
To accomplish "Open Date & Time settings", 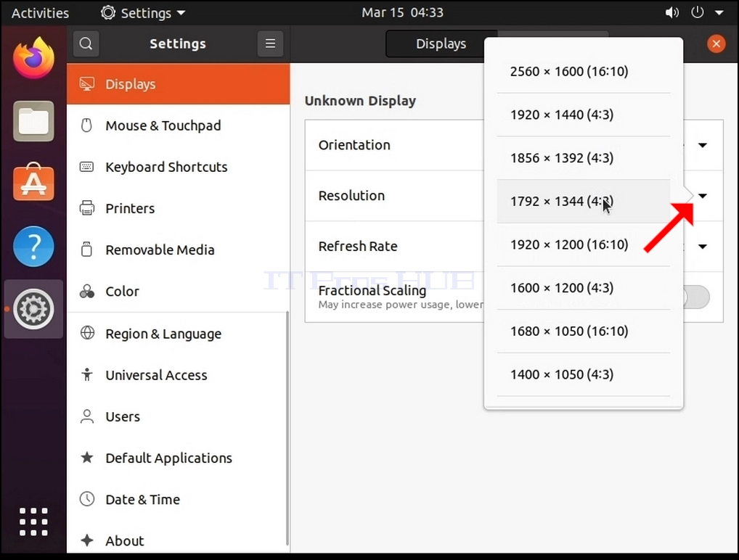I will pyautogui.click(x=178, y=499).
